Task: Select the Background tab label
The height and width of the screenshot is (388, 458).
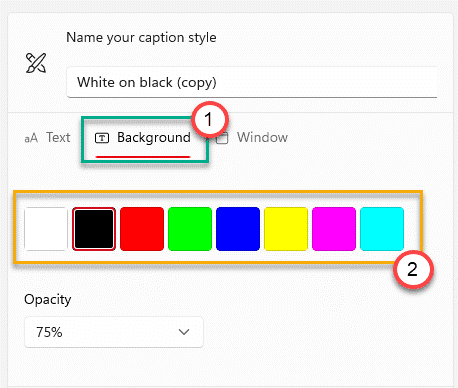Action: click(154, 137)
